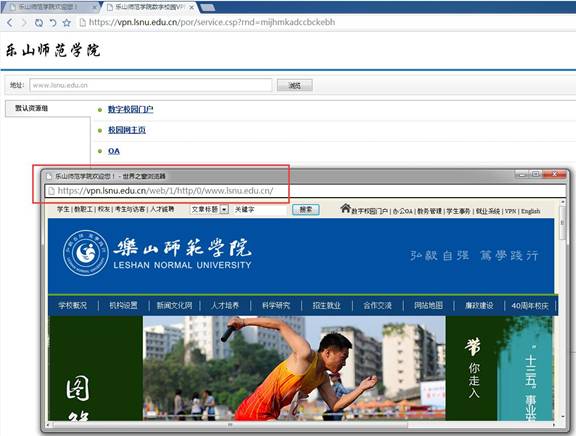
Task: Click the 就业系统 top link
Action: tap(488, 211)
